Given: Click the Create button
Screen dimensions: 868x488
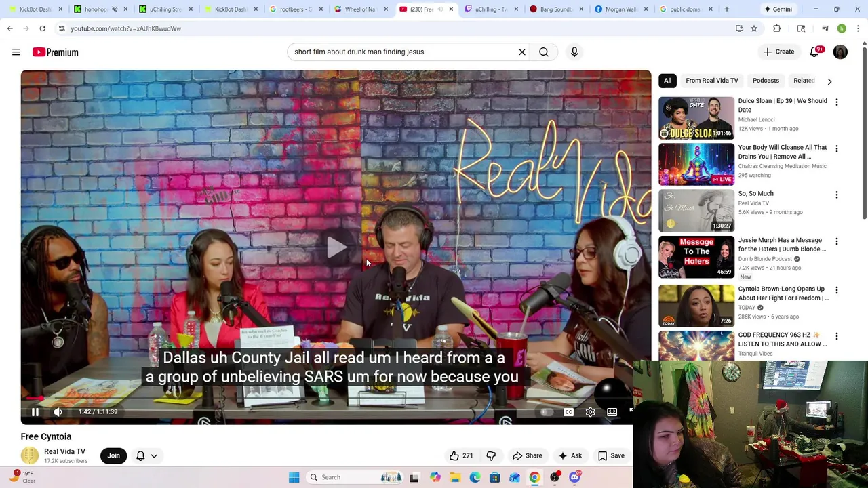Looking at the screenshot, I should (778, 52).
